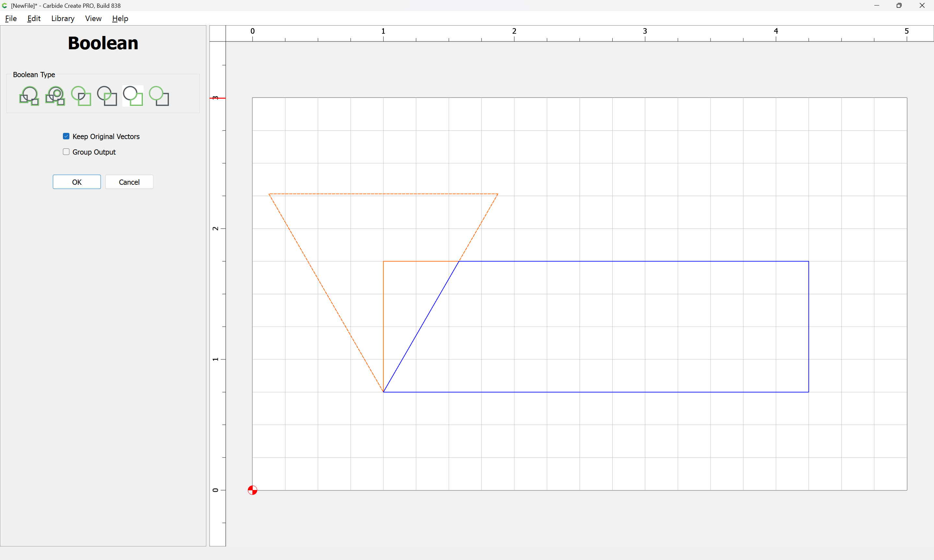Confirm the boolean with OK
This screenshot has width=934, height=560.
click(x=77, y=182)
